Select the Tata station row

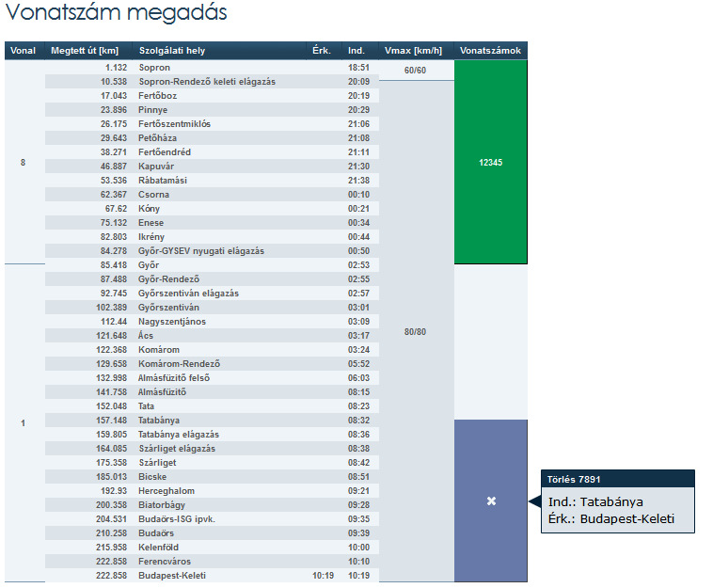[x=212, y=405]
